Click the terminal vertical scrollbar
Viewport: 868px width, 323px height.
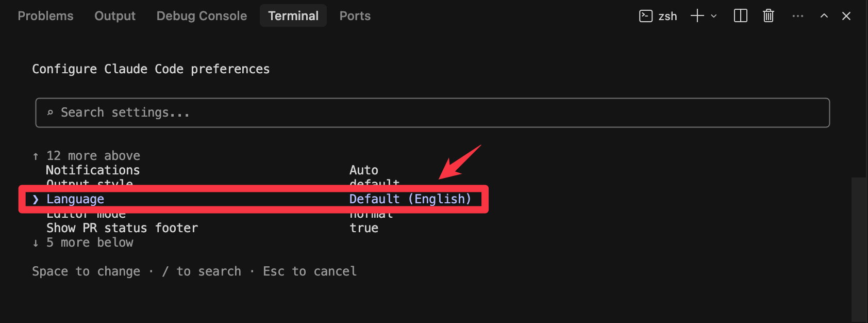coord(859,248)
